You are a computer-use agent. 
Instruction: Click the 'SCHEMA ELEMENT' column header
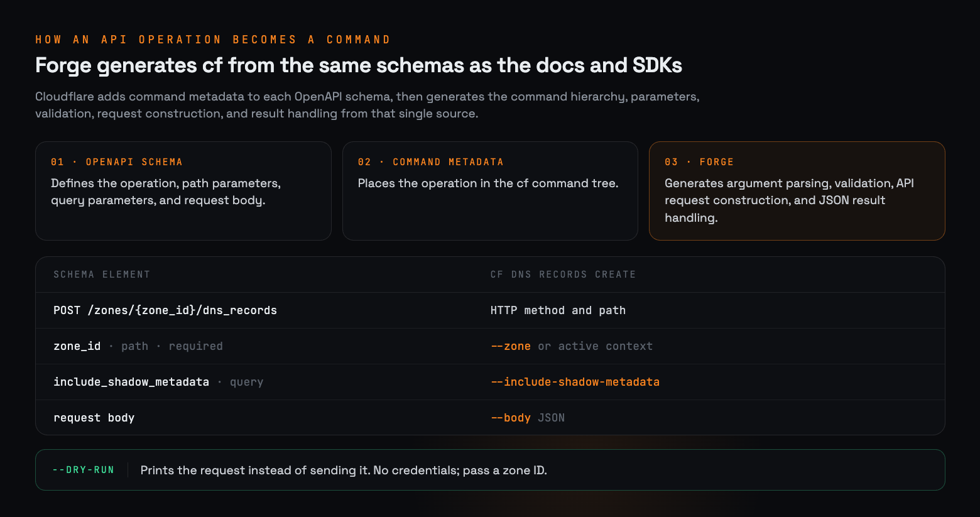point(102,275)
